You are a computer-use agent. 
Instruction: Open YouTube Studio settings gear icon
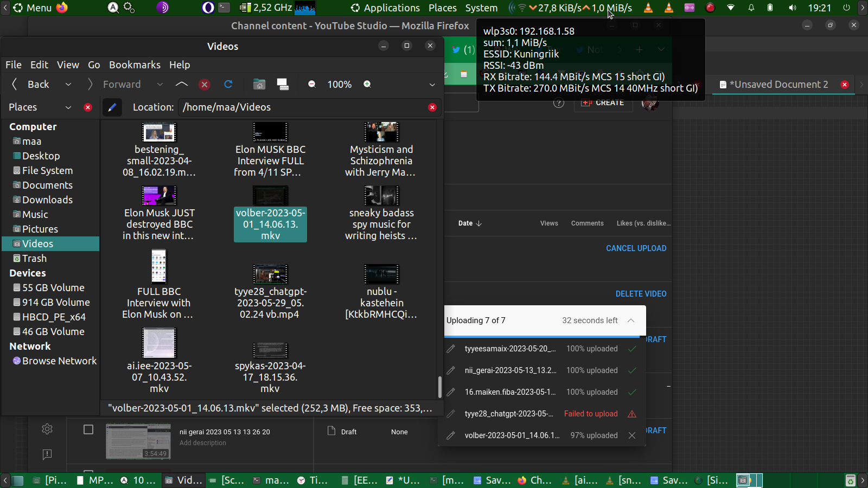point(47,429)
